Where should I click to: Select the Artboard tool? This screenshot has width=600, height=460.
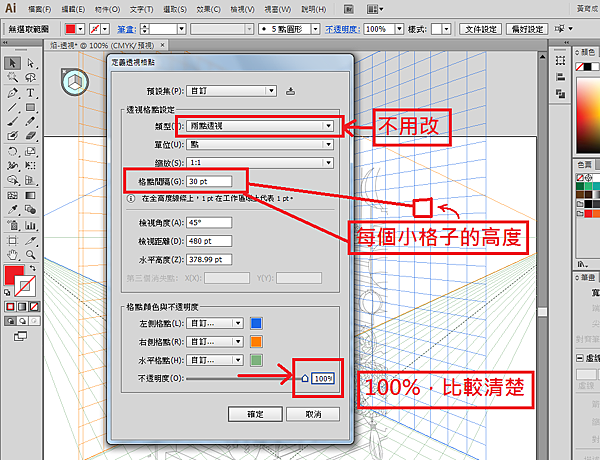click(12, 240)
